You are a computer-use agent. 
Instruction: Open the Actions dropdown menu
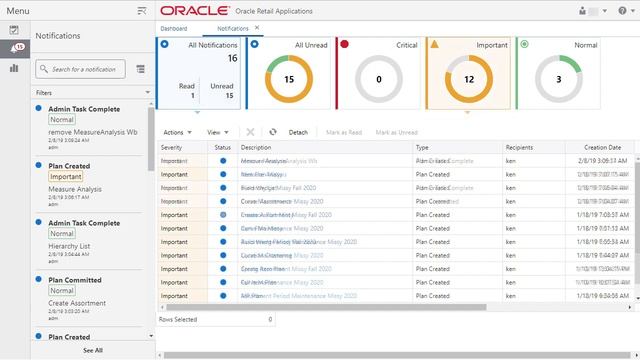tap(177, 132)
